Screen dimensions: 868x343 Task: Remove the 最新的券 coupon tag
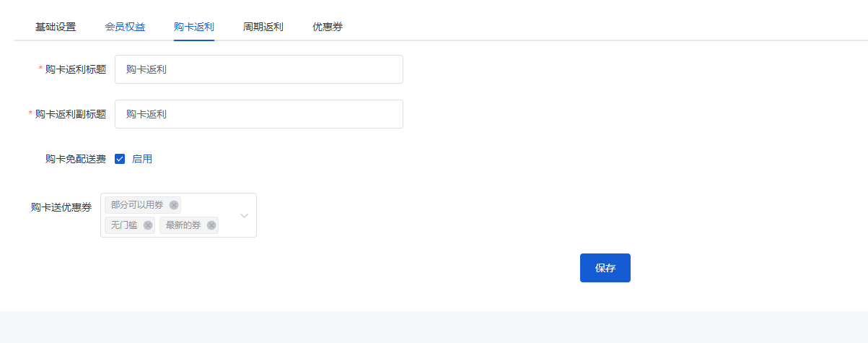211,225
